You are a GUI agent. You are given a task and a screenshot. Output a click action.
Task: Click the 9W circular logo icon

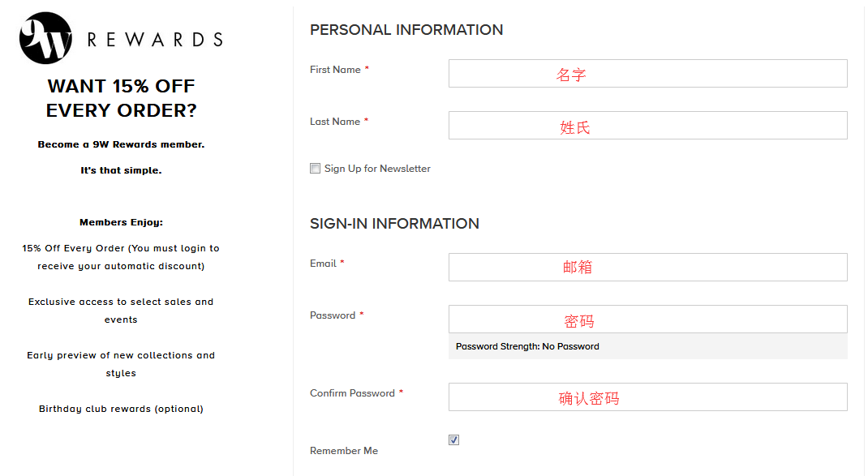pyautogui.click(x=45, y=38)
